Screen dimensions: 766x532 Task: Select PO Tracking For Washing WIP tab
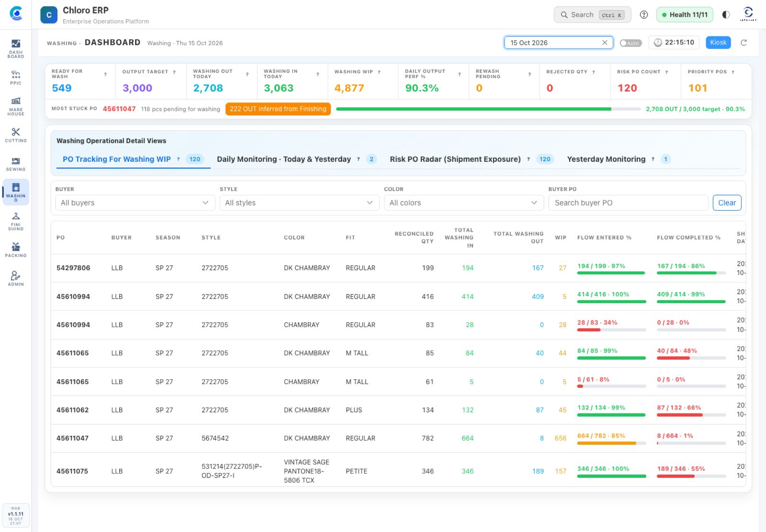point(134,159)
